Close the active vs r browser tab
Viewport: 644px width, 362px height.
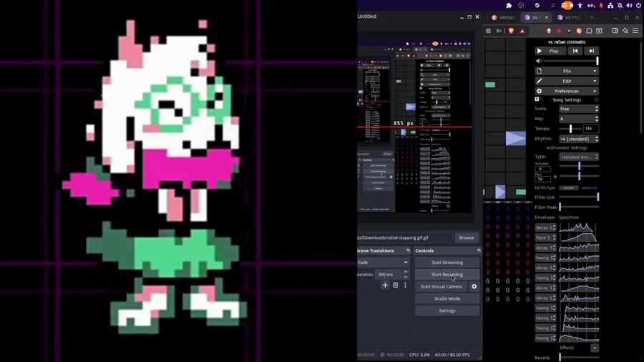pyautogui.click(x=546, y=17)
